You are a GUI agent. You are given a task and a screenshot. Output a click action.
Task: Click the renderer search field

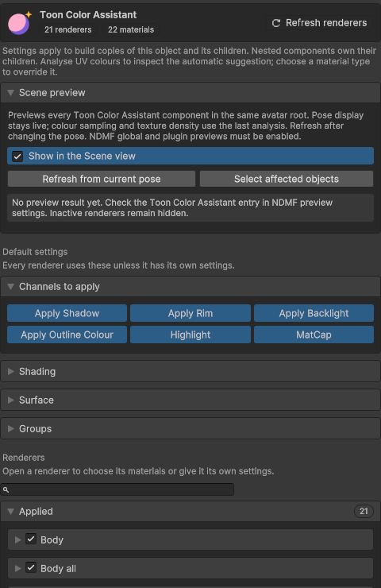click(117, 489)
